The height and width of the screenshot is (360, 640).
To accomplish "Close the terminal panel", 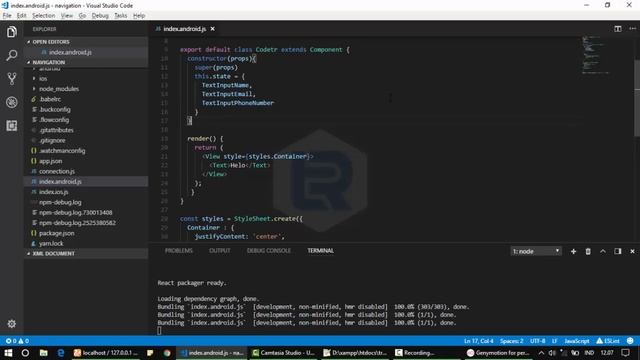I will coord(632,251).
